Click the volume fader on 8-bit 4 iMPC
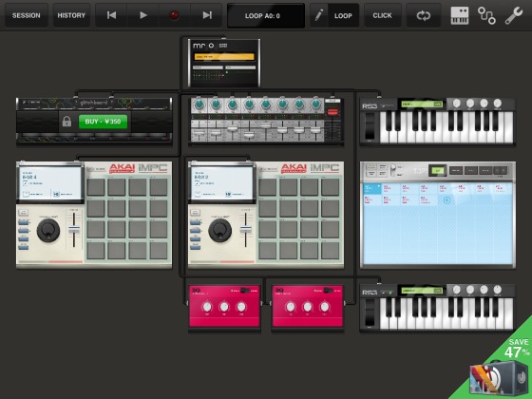Image resolution: width=532 pixels, height=399 pixels. pyautogui.click(x=74, y=229)
